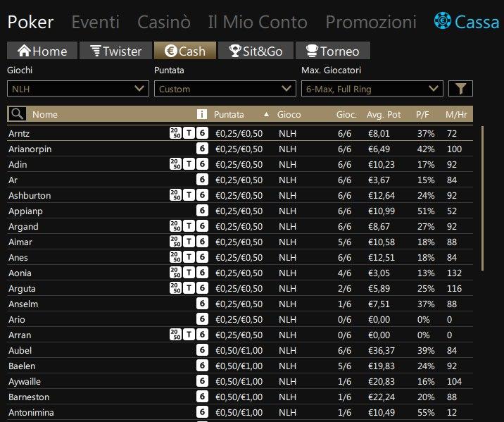504x422 pixels.
Task: Go to the Home tab
Action: coord(42,51)
